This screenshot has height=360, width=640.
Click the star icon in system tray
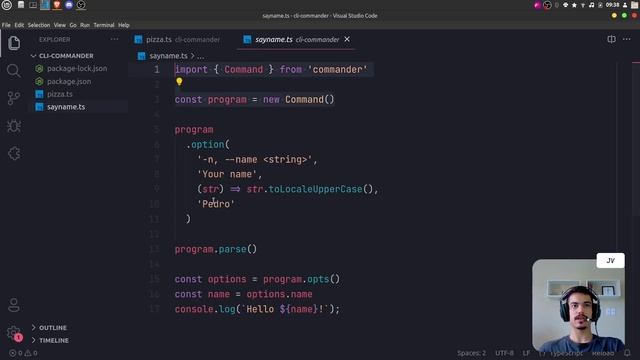[574, 5]
